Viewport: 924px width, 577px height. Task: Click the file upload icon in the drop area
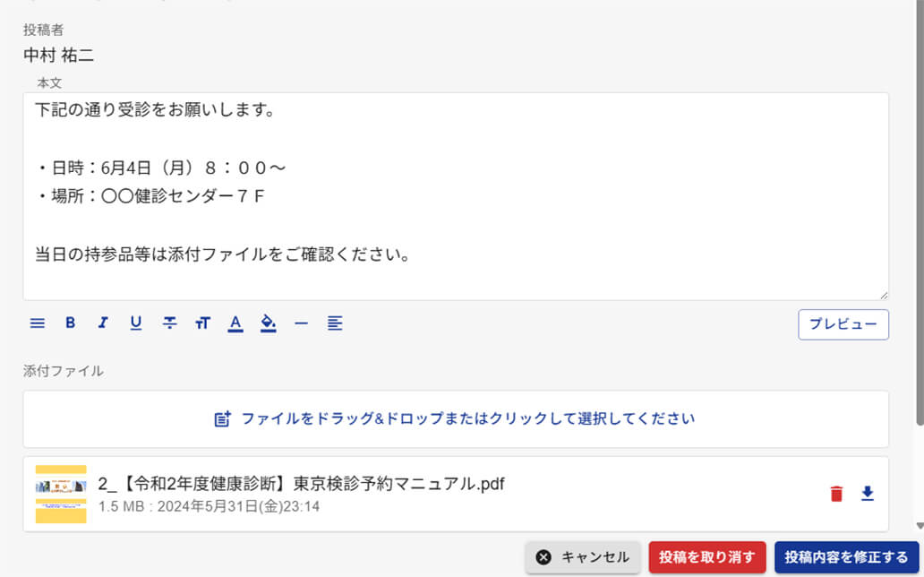click(x=221, y=418)
